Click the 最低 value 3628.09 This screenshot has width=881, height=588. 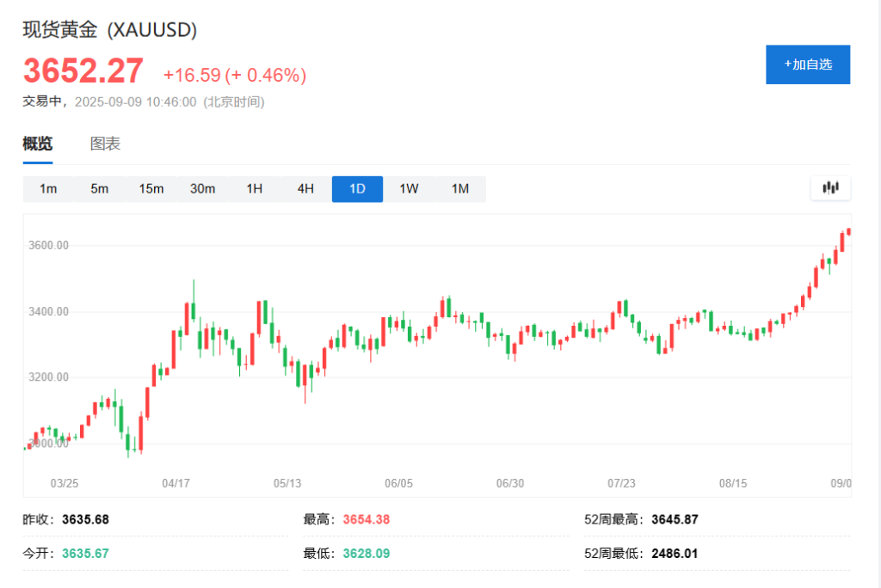tap(365, 554)
